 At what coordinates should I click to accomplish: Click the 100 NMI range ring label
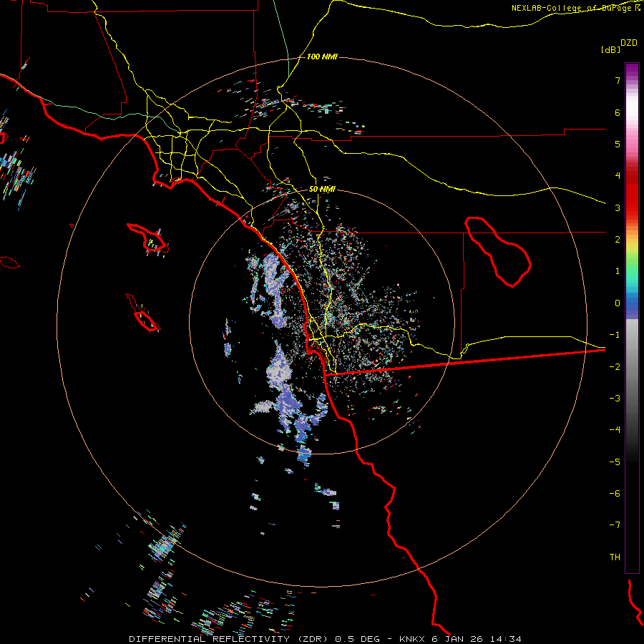click(x=322, y=57)
